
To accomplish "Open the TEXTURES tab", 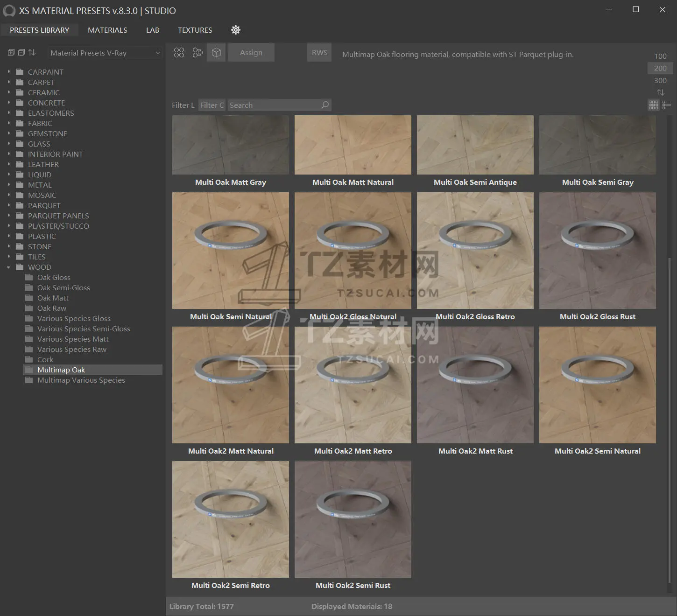I will (195, 30).
